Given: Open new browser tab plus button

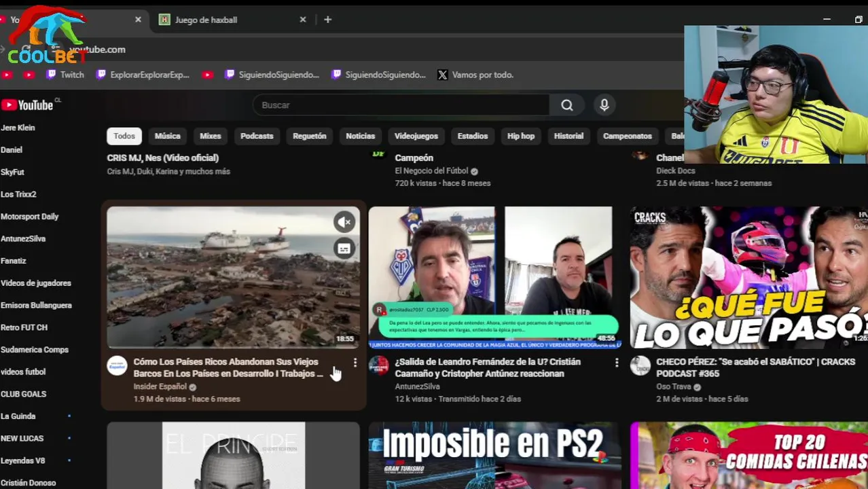Looking at the screenshot, I should point(328,20).
